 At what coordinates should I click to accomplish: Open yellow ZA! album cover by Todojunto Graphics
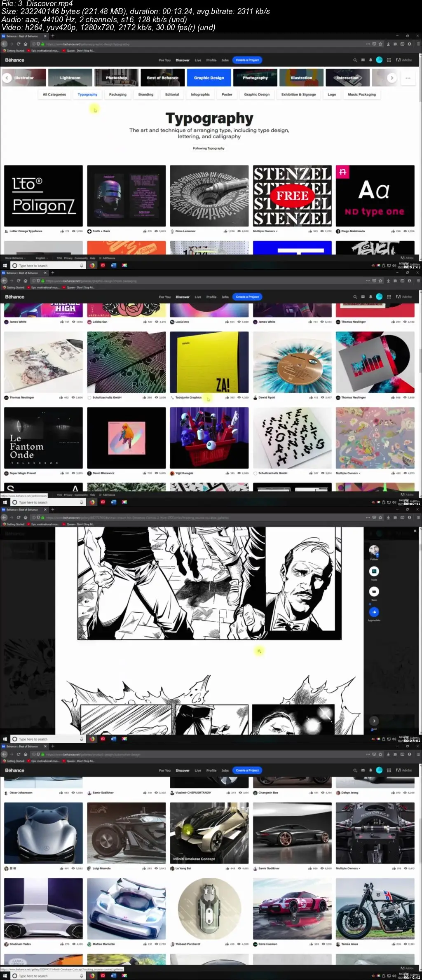pos(209,362)
